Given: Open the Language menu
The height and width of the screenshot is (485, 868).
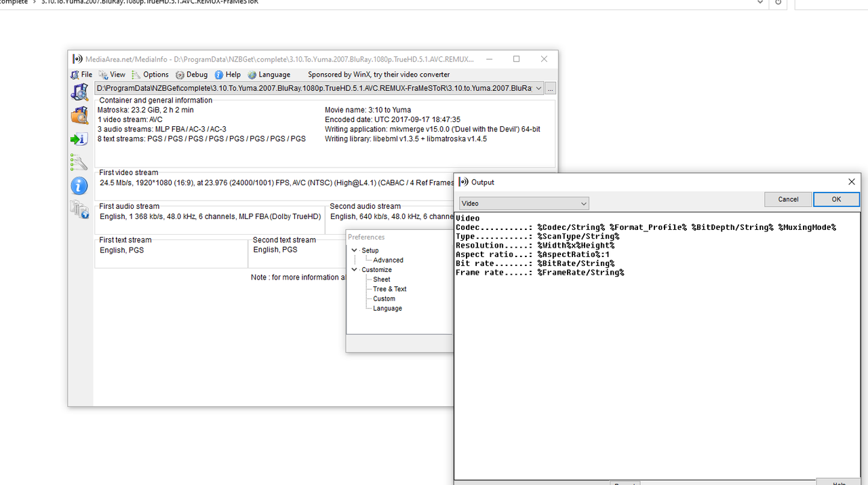Looking at the screenshot, I should pos(269,75).
